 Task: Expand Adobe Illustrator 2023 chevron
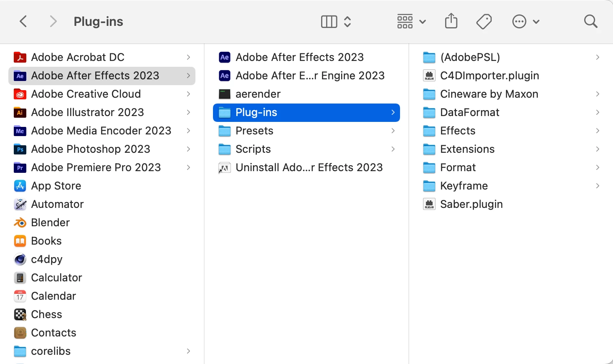click(188, 112)
